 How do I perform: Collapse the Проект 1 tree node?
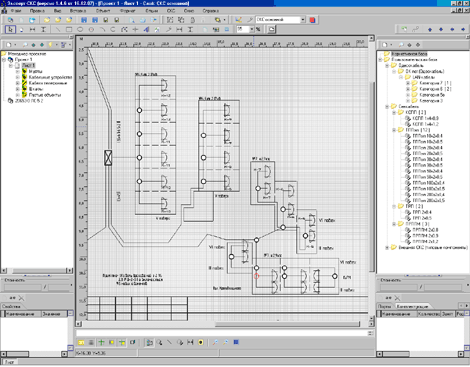click(x=4, y=60)
